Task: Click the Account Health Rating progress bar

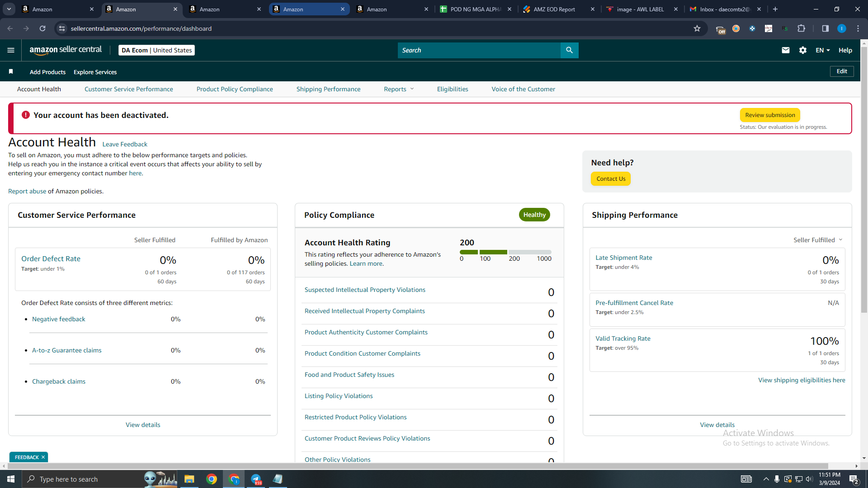Action: click(x=505, y=252)
